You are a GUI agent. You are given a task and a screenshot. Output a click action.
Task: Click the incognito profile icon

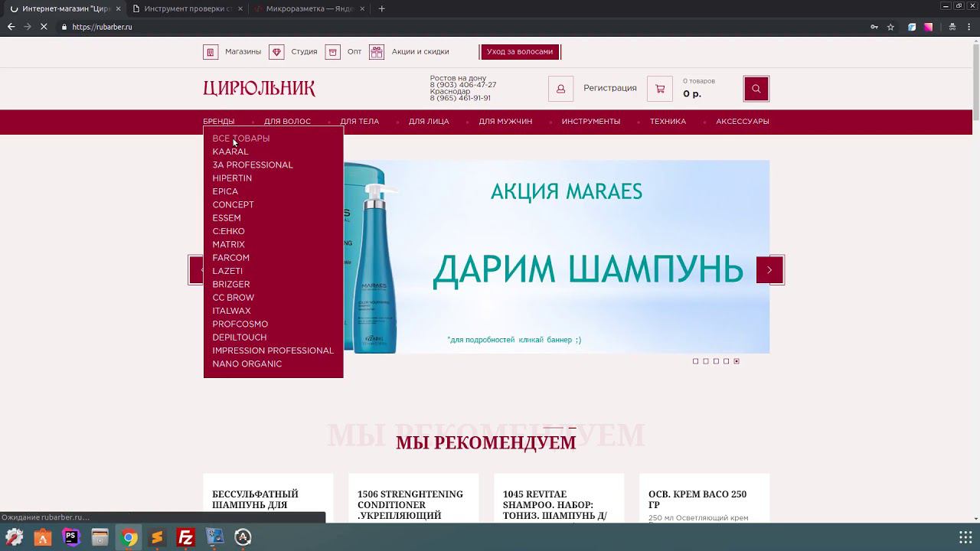click(x=952, y=27)
